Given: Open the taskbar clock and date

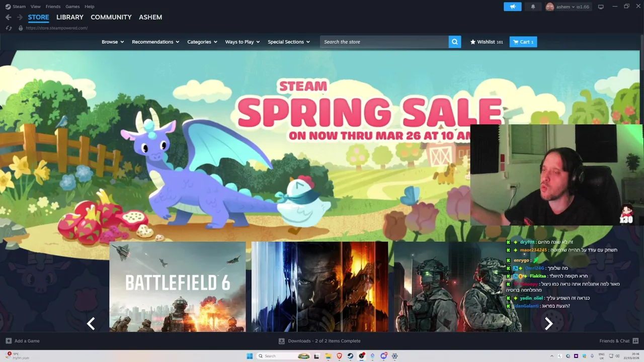Looking at the screenshot, I should (x=631, y=356).
